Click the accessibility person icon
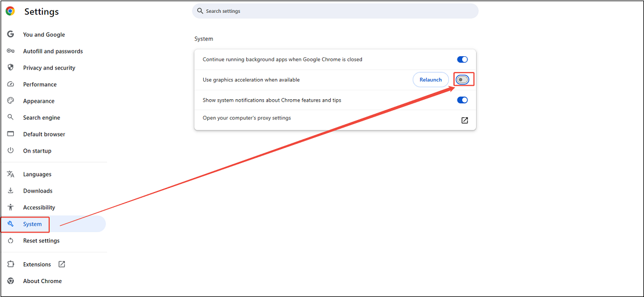The height and width of the screenshot is (297, 644). coord(10,207)
